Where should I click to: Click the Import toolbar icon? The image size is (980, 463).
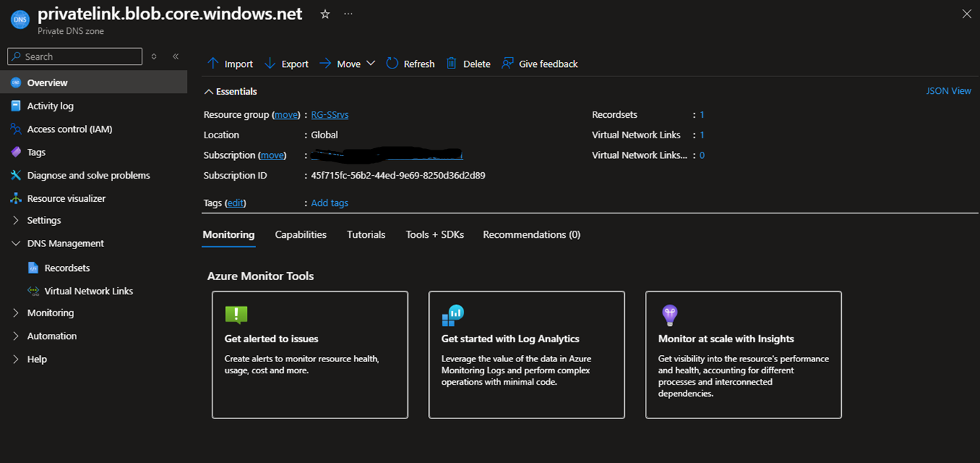coord(229,63)
